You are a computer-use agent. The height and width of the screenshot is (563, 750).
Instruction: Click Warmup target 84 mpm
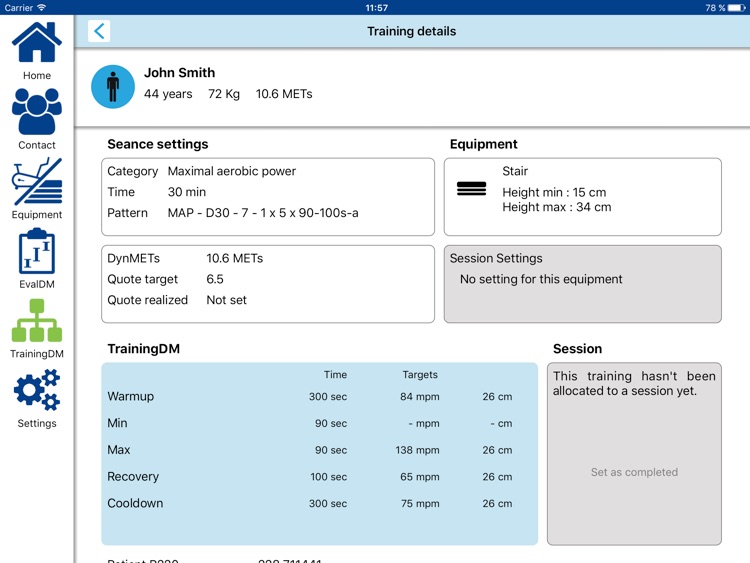coord(419,397)
